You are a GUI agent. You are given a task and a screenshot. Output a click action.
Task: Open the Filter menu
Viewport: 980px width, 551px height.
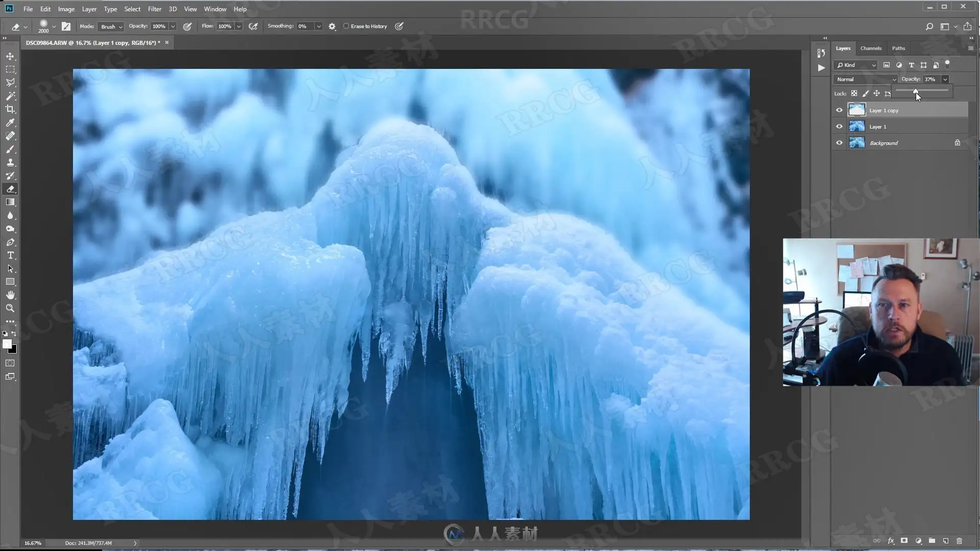click(155, 9)
